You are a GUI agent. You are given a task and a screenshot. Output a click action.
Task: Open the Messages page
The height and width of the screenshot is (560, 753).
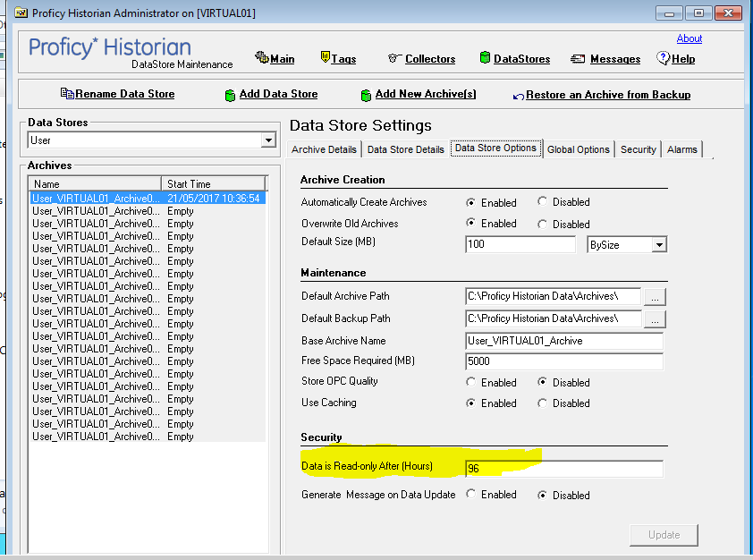click(615, 59)
